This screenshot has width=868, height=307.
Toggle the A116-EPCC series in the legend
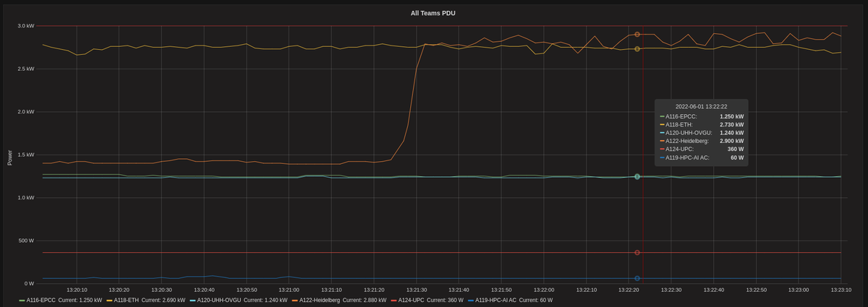point(41,300)
